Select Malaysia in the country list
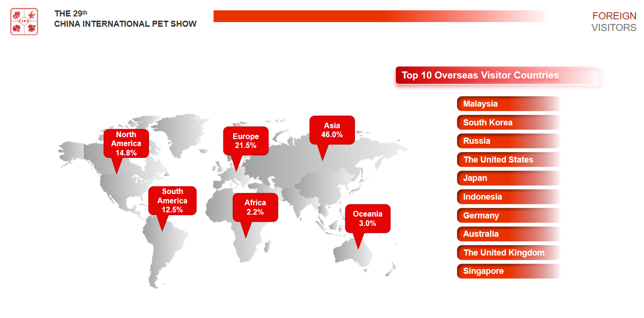644x318 pixels. point(508,104)
